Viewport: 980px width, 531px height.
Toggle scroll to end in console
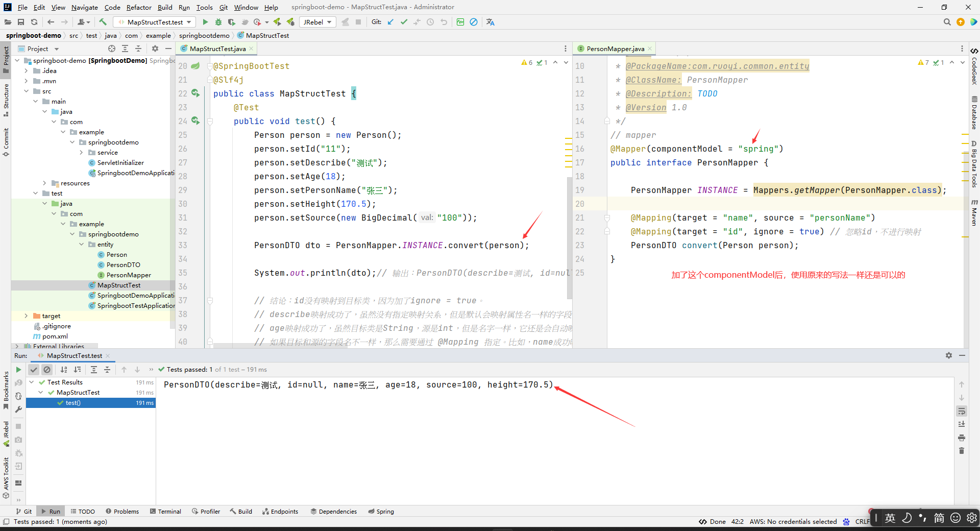pyautogui.click(x=962, y=424)
